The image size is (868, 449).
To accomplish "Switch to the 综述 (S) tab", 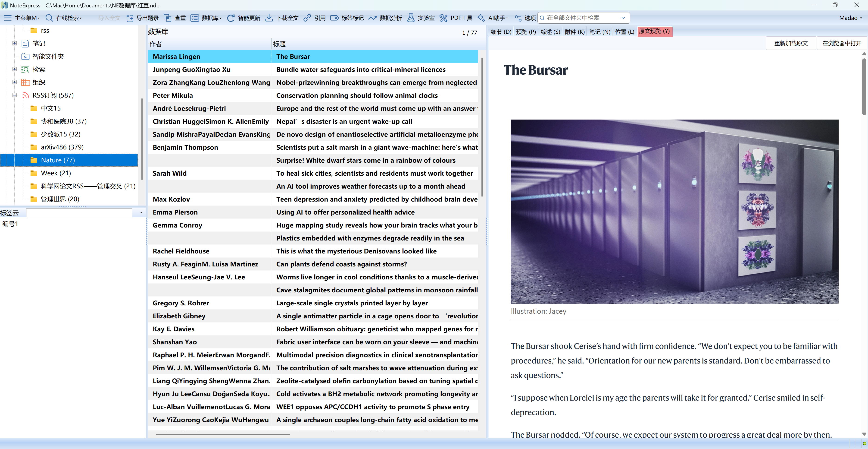I will coord(550,32).
